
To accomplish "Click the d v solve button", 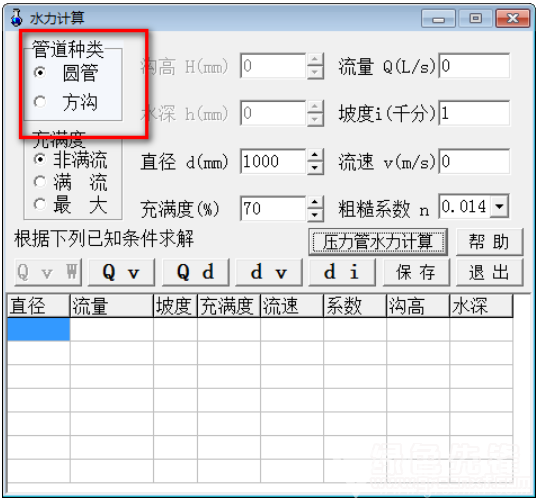I will pyautogui.click(x=269, y=272).
